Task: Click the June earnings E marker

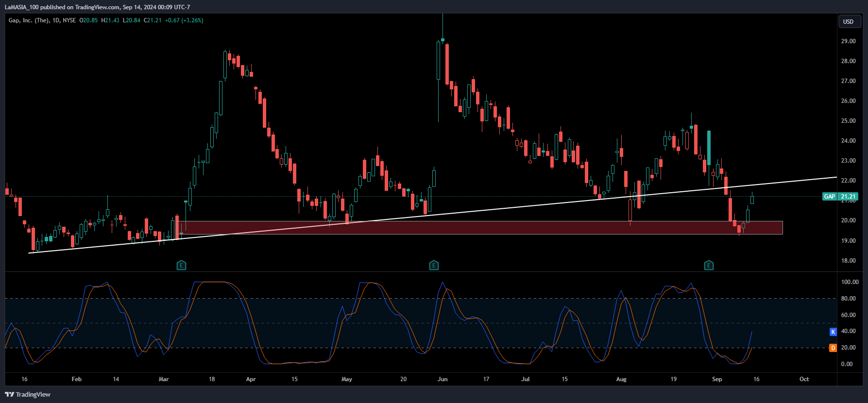Action: [x=434, y=265]
